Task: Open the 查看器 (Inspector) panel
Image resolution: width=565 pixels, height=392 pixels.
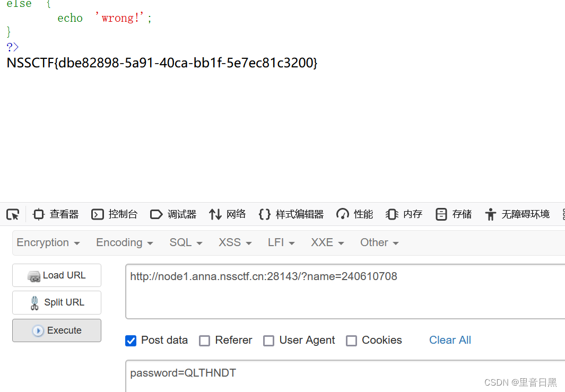Action: [x=56, y=214]
